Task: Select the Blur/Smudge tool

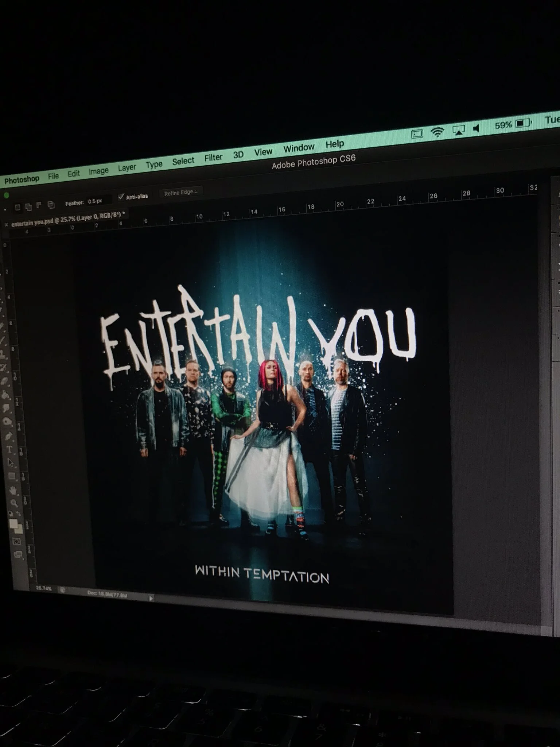Action: [x=6, y=407]
